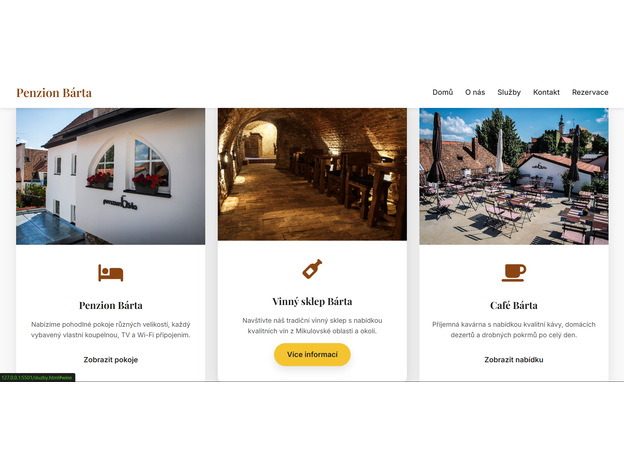The width and height of the screenshot is (624, 460).
Task: Click the outdoor café terrace photo
Action: [x=514, y=176]
